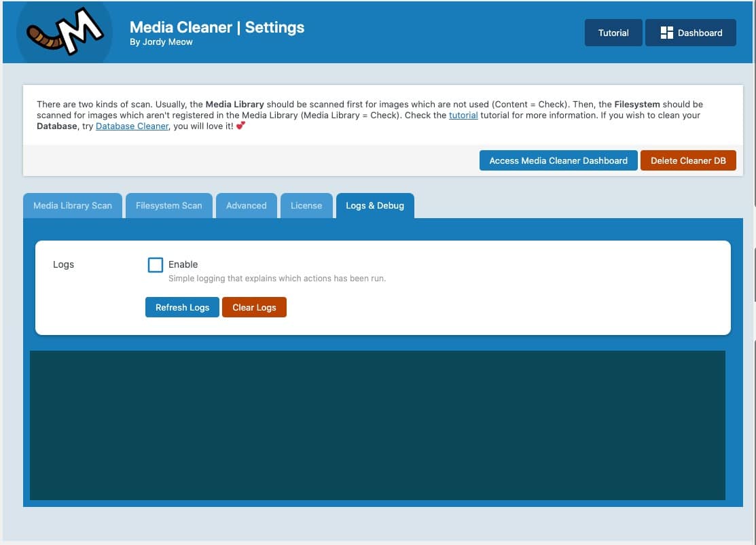Open the Tutorial button in header

(x=613, y=33)
